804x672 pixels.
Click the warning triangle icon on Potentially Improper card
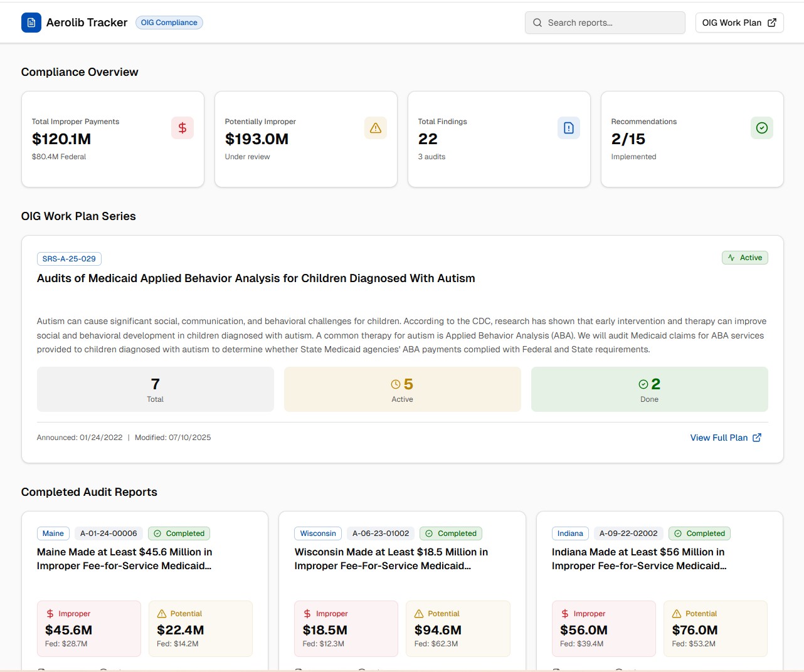pyautogui.click(x=376, y=127)
